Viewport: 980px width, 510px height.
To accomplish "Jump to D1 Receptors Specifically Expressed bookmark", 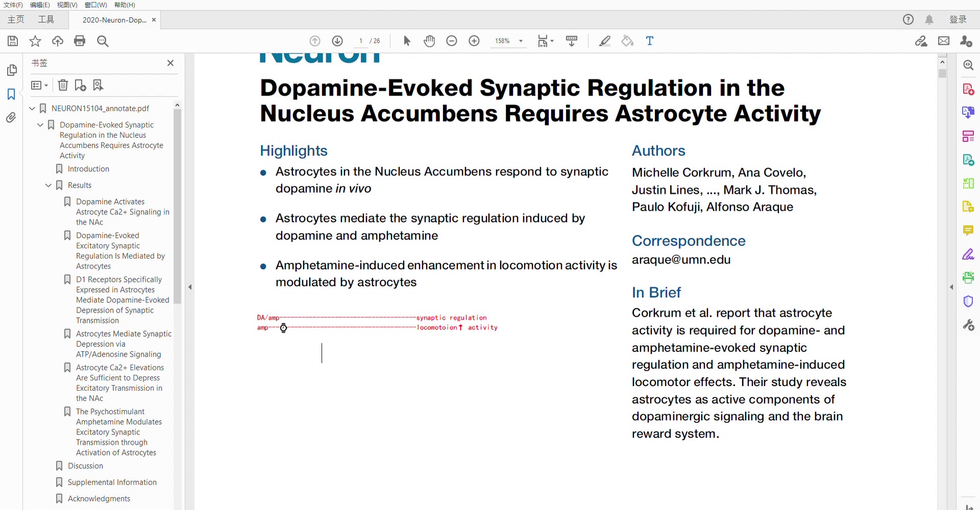I will pyautogui.click(x=122, y=300).
